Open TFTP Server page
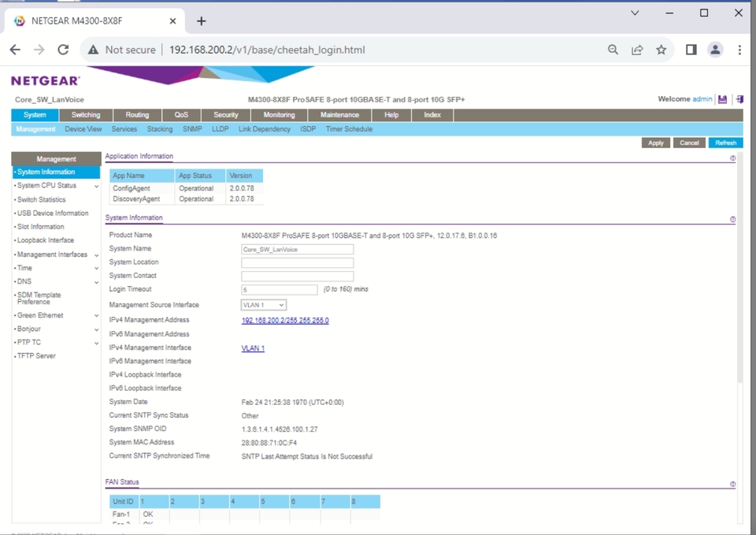This screenshot has width=756, height=535. 36,356
